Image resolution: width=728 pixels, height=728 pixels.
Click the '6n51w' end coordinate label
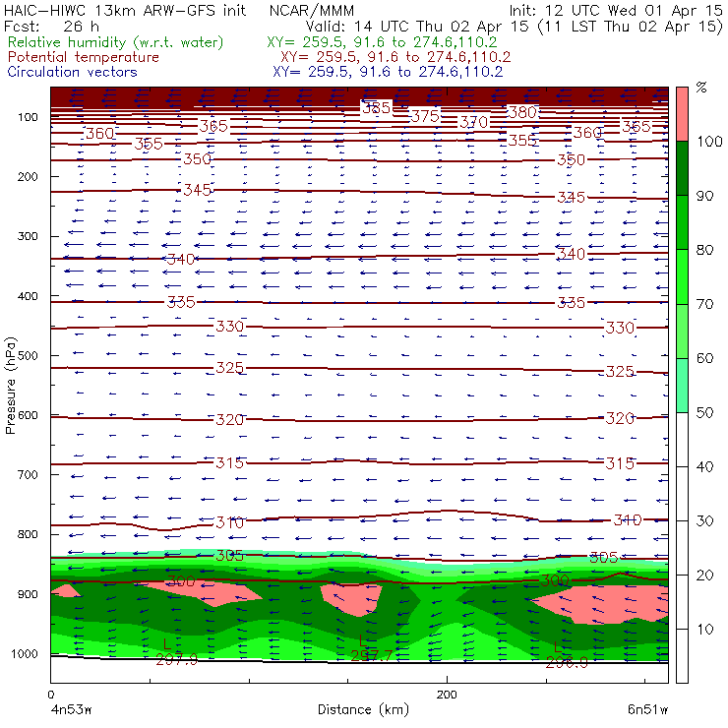(x=648, y=710)
